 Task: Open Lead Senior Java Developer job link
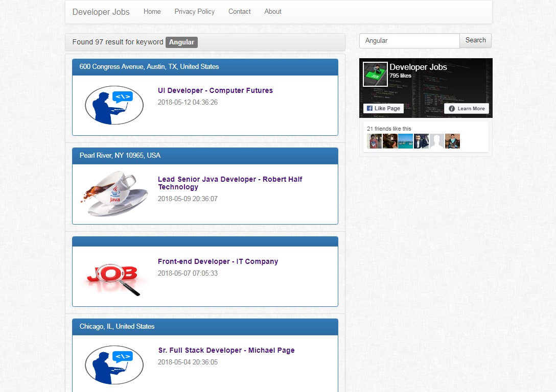coord(230,183)
